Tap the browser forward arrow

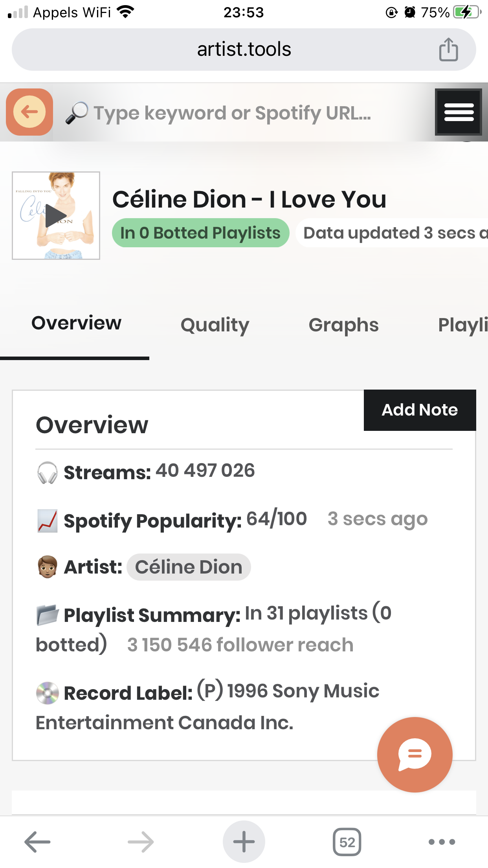tap(141, 842)
